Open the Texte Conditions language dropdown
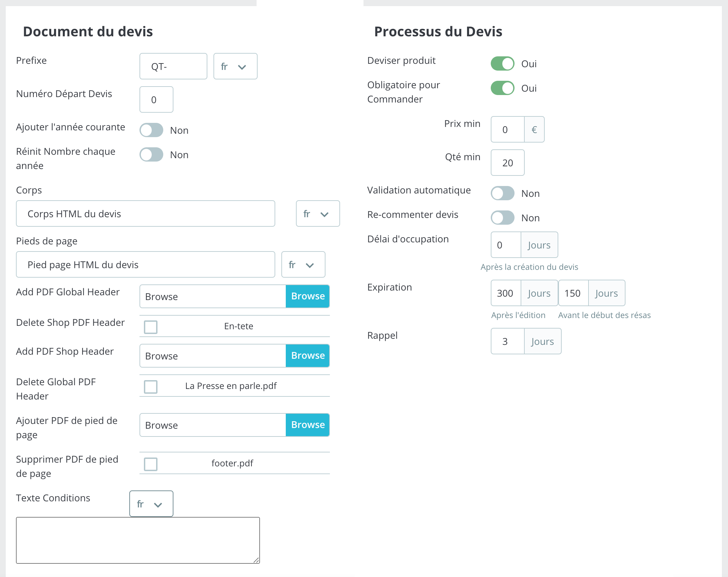This screenshot has height=577, width=728. coord(151,504)
